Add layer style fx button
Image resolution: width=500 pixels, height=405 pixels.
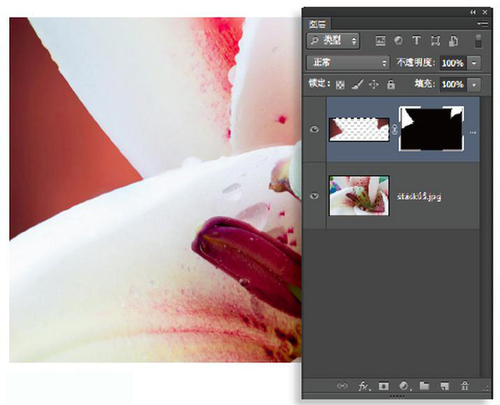363,386
